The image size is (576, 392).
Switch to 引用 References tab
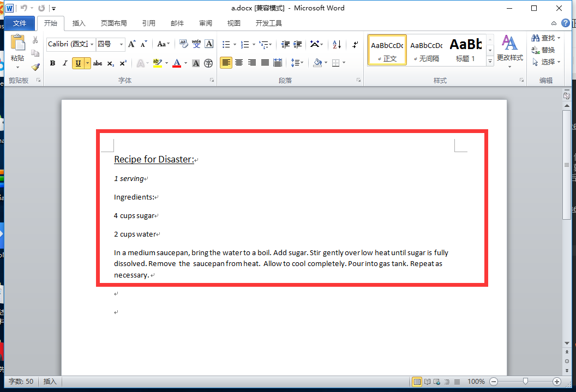pos(148,23)
